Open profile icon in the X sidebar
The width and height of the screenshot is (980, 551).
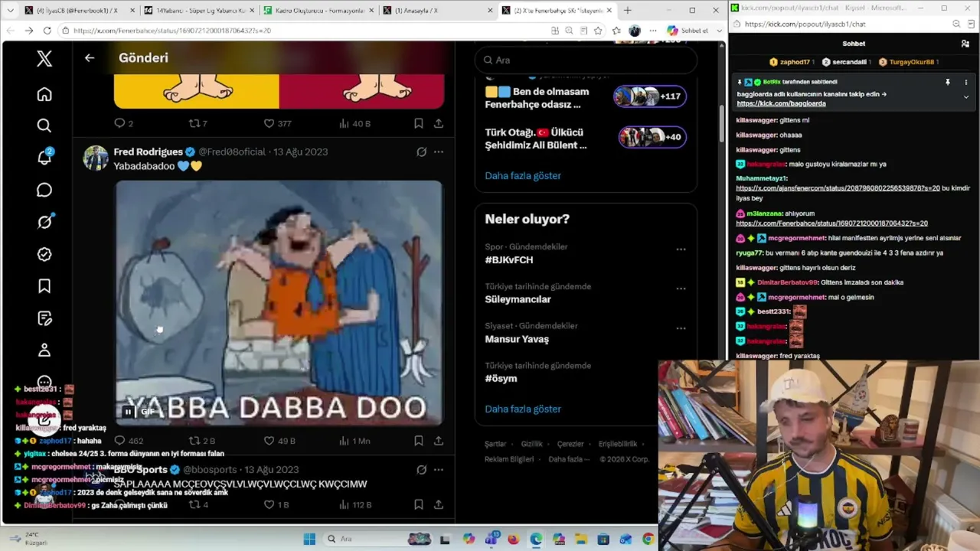point(44,350)
